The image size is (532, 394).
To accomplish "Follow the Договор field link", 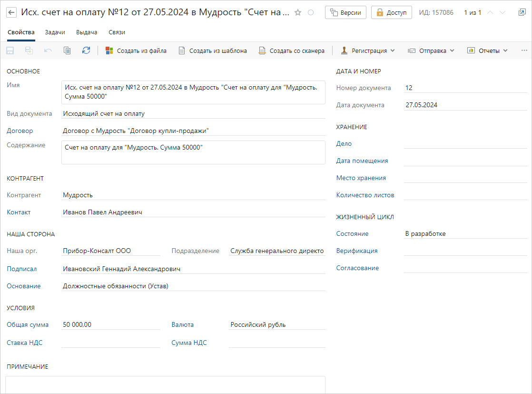I will click(x=20, y=131).
